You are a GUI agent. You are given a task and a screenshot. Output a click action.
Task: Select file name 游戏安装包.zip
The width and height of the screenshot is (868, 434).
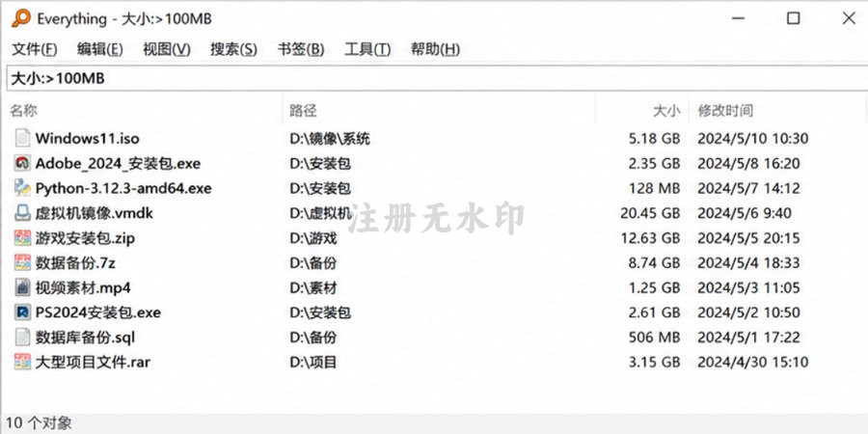click(85, 238)
